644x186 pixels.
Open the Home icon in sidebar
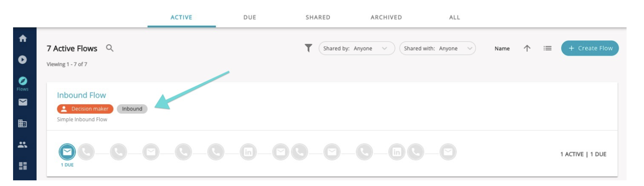point(23,38)
